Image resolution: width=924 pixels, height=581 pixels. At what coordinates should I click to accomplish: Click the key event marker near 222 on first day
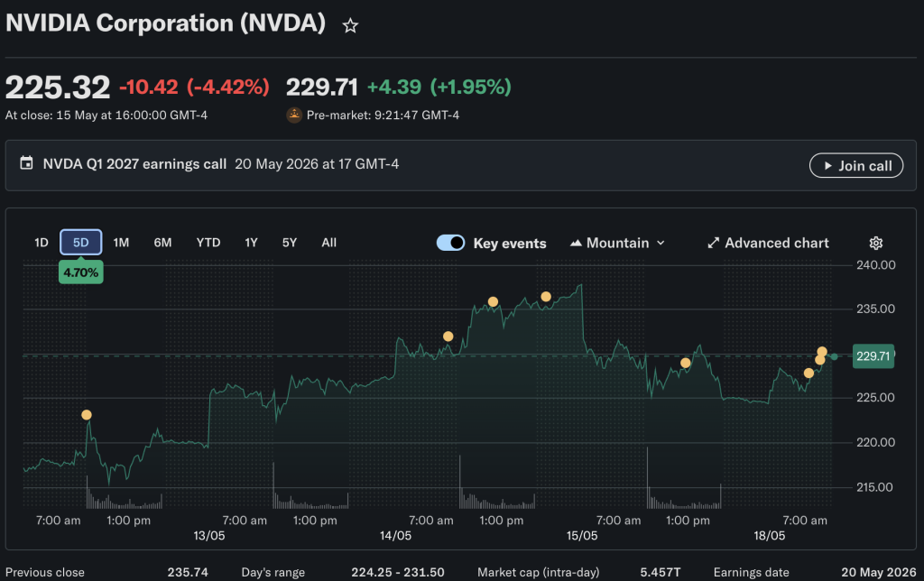[x=87, y=415]
